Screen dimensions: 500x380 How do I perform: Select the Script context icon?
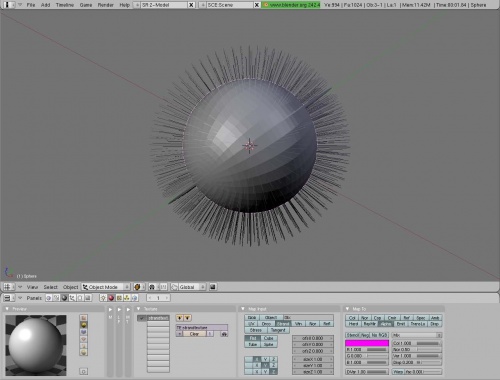(56, 298)
